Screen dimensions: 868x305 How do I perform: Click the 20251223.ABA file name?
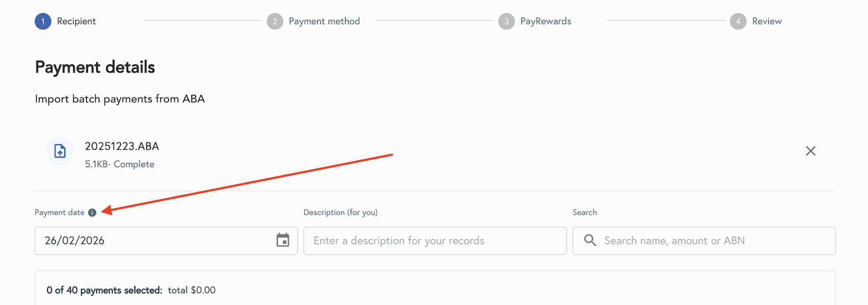click(122, 146)
